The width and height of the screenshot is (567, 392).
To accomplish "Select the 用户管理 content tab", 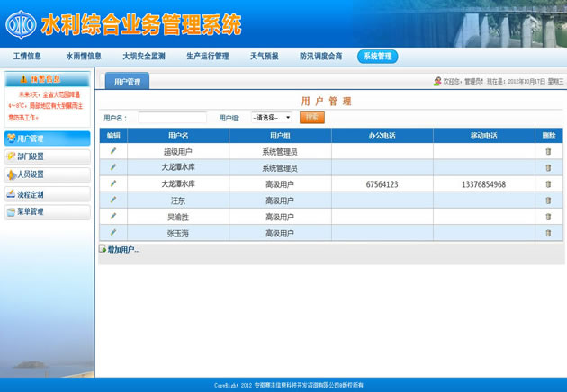I will (127, 82).
